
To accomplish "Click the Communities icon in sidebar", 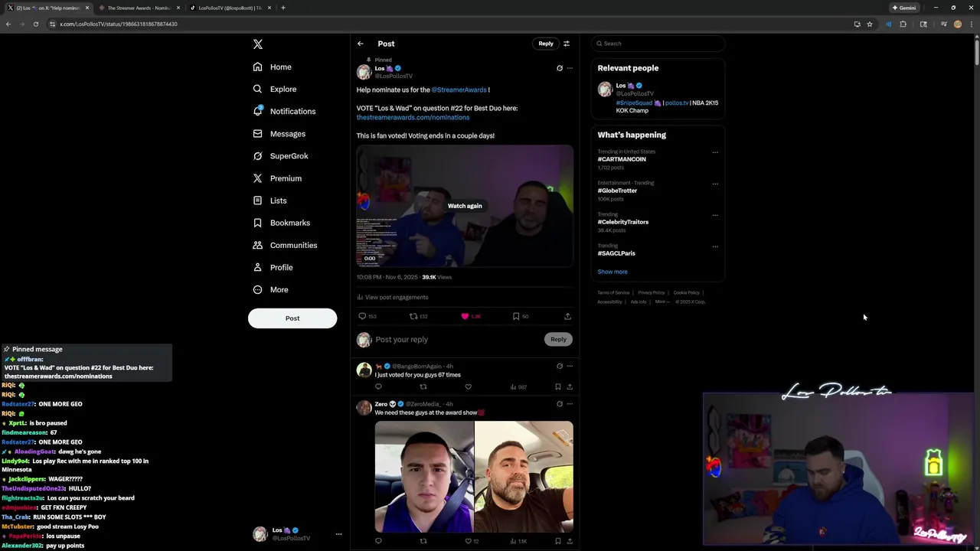I will (x=257, y=245).
